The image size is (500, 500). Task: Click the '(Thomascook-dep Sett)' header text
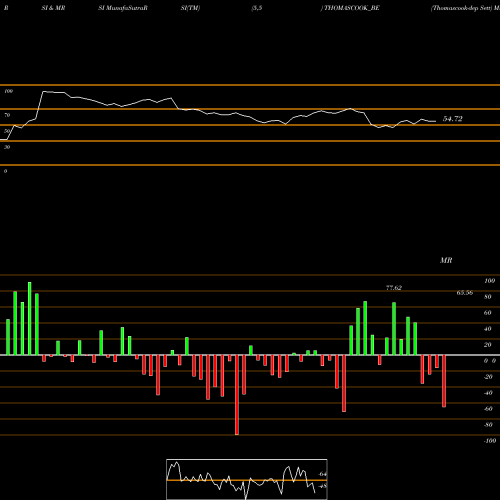pyautogui.click(x=461, y=8)
